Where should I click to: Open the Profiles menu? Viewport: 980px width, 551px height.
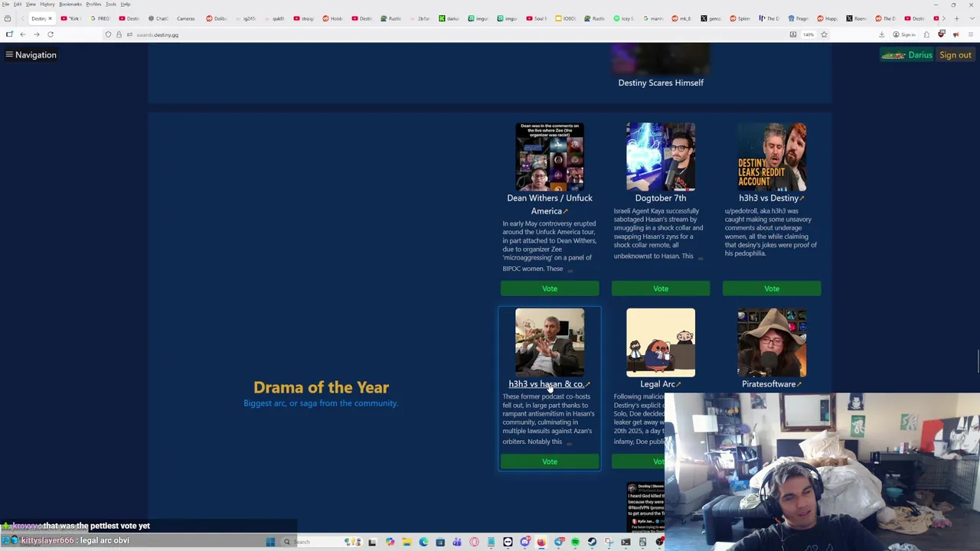click(93, 5)
